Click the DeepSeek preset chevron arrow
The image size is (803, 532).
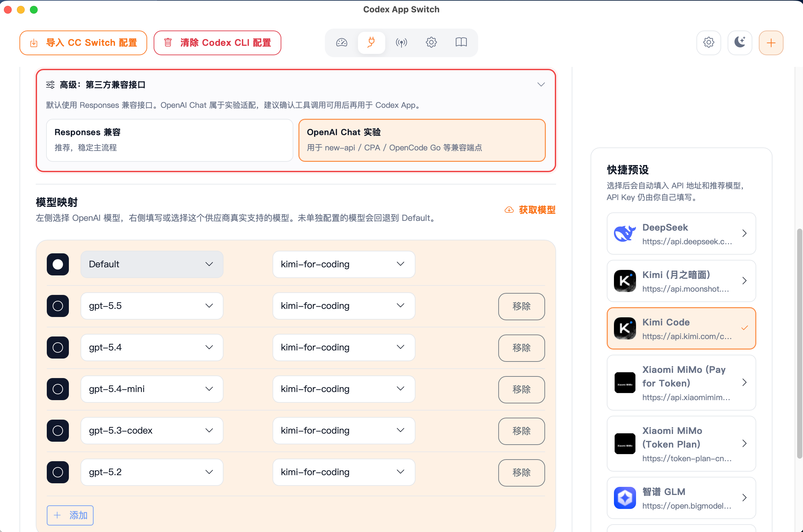click(x=744, y=233)
